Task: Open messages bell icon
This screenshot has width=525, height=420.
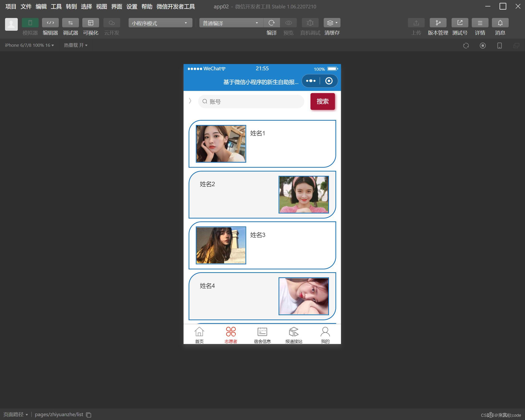Action: click(x=500, y=23)
